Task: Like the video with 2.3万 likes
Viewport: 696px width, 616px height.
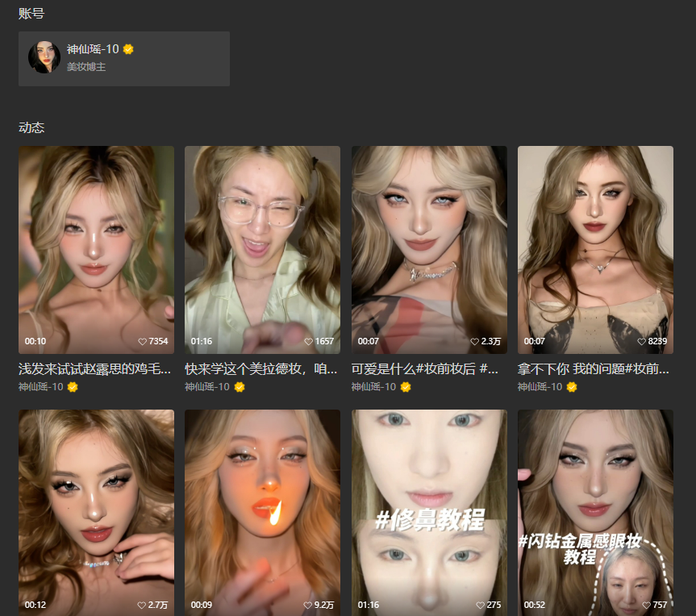Action: coord(475,342)
